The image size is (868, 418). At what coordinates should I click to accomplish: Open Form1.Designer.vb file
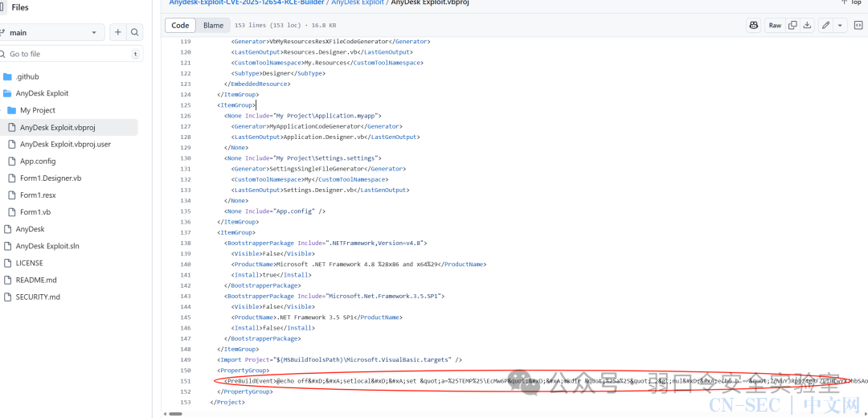[51, 178]
